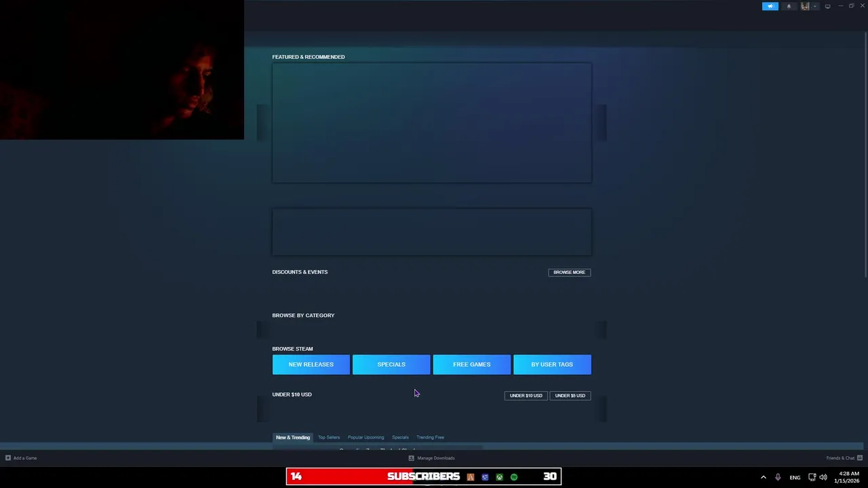Click the Add a Game plus icon
The height and width of the screenshot is (488, 868).
[7, 458]
